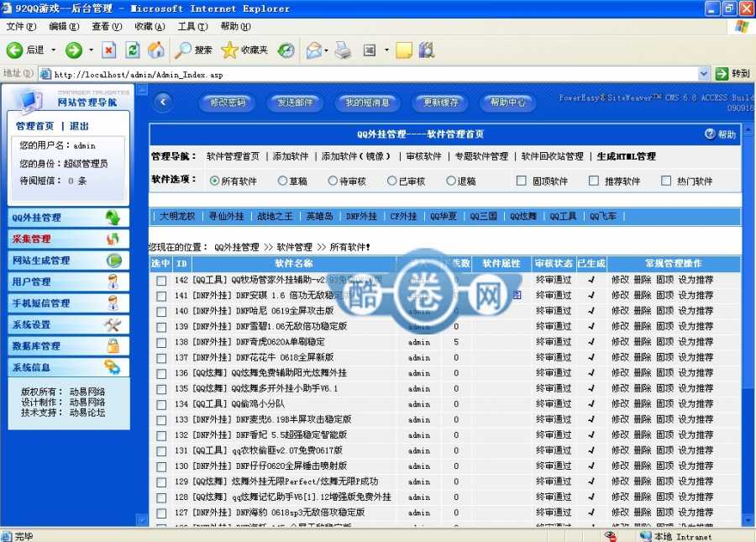756x542 pixels.
Task: Select the 待审核 radio button
Action: [333, 181]
